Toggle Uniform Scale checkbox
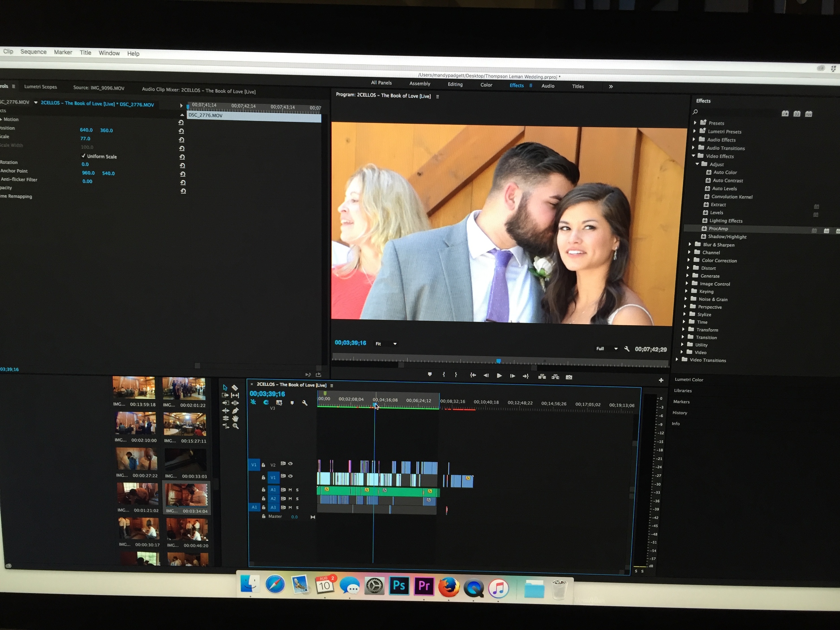840x630 pixels. pos(84,156)
